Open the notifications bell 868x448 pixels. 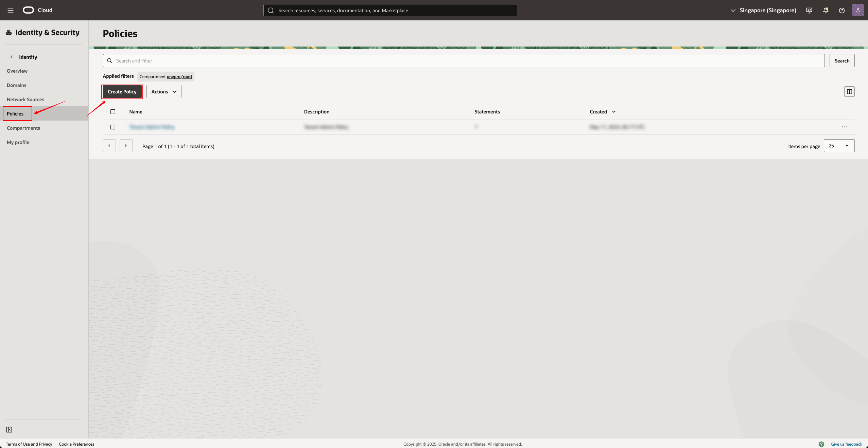click(x=826, y=10)
